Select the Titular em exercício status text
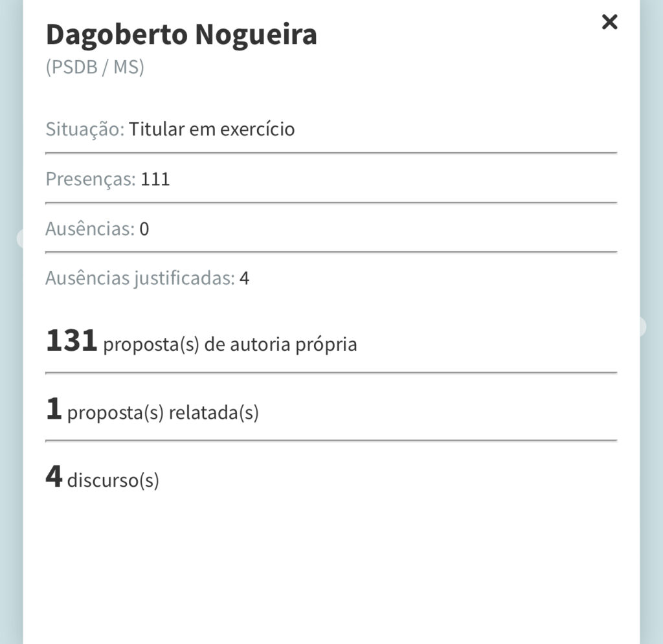Image resolution: width=663 pixels, height=644 pixels. [x=212, y=129]
